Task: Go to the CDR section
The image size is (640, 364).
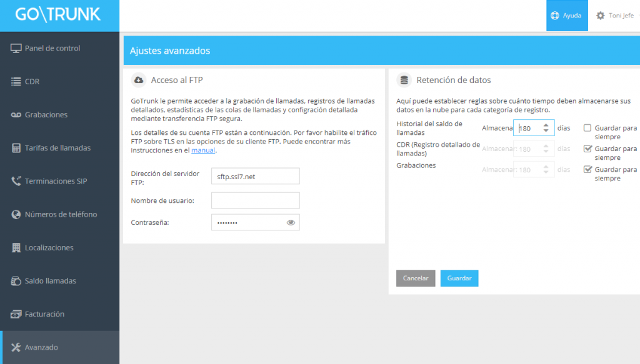Action: (x=59, y=82)
